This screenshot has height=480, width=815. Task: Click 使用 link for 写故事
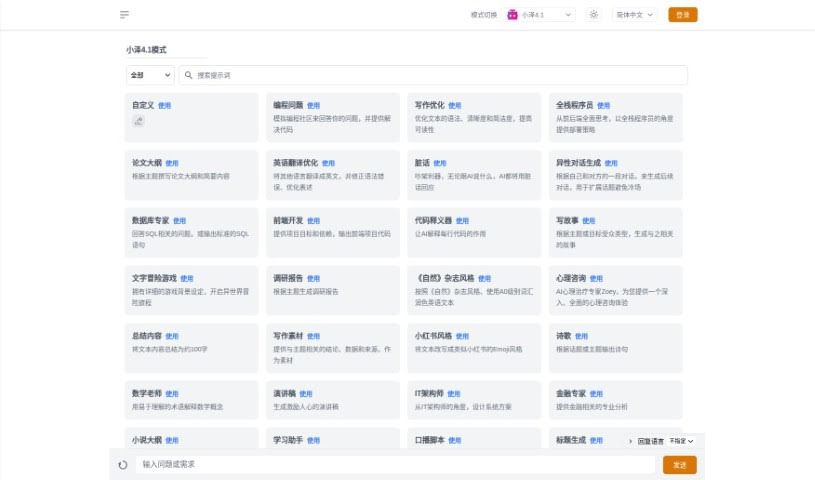[589, 221]
